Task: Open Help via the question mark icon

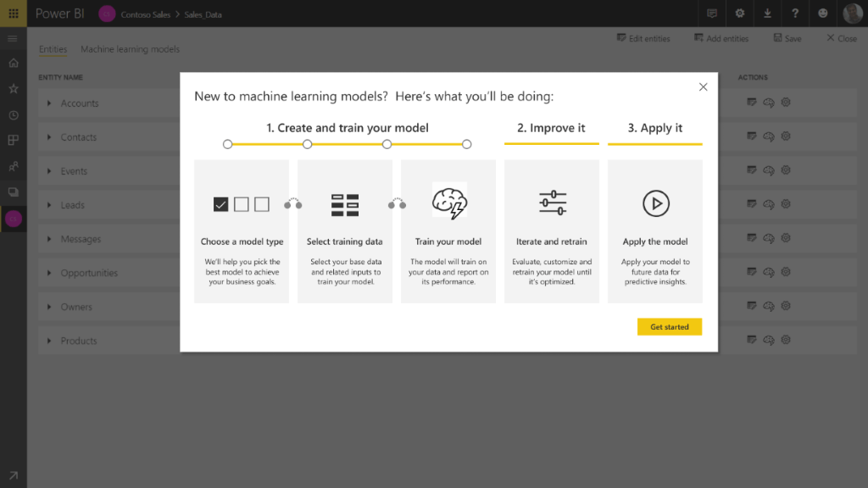Action: (793, 13)
